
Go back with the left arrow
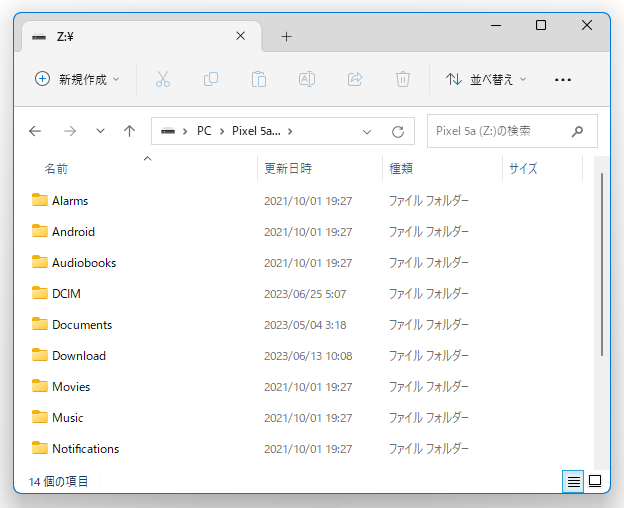click(35, 131)
